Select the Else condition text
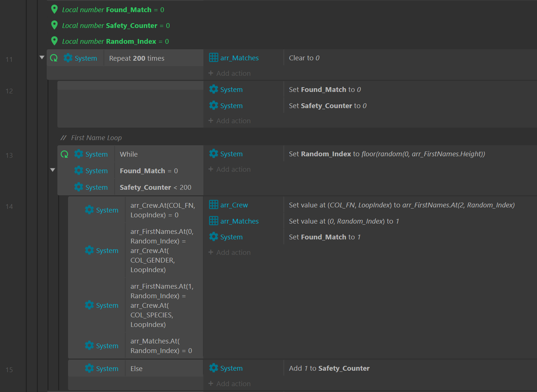The height and width of the screenshot is (392, 537). pos(136,368)
